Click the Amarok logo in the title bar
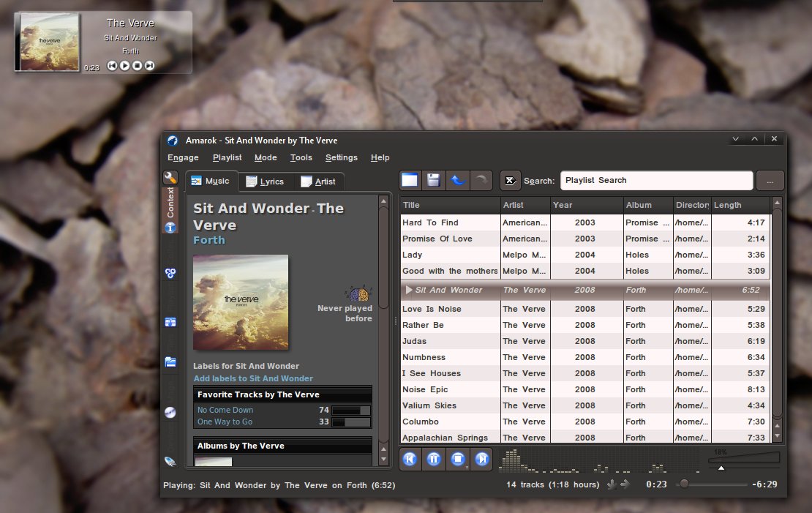 [x=173, y=141]
